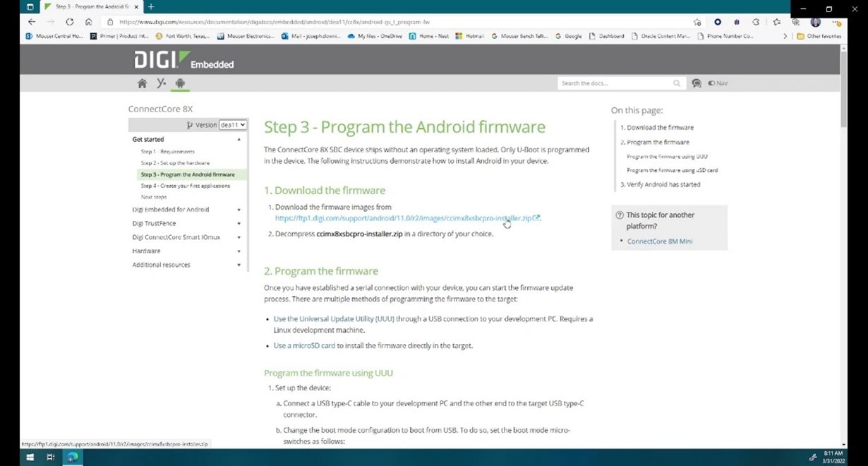Open the feedback chat bubble icon
The width and height of the screenshot is (868, 466).
(x=697, y=83)
